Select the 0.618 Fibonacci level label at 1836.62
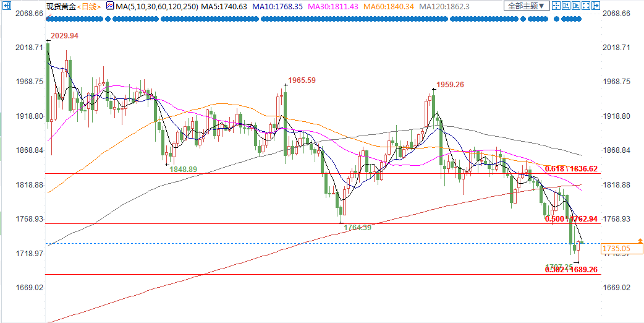This screenshot has height=323, width=644. (x=572, y=168)
